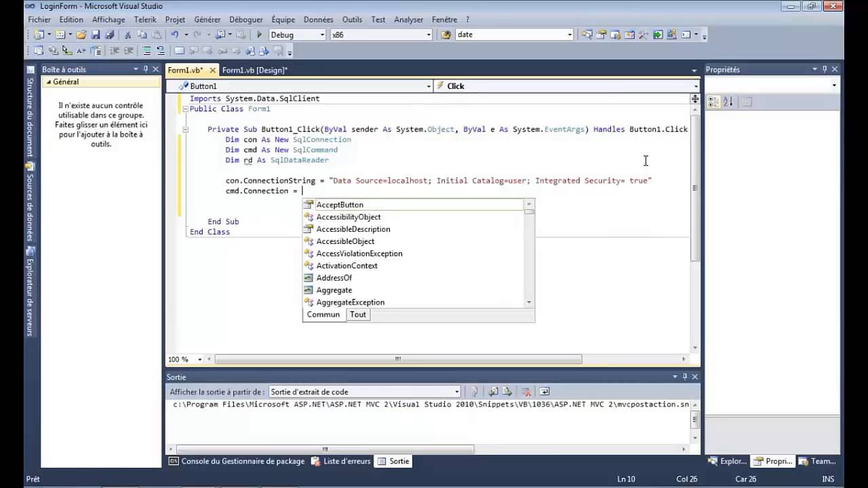Switch to the Form1.vb [Design]* tab
This screenshot has width=868, height=488.
pyautogui.click(x=254, y=70)
